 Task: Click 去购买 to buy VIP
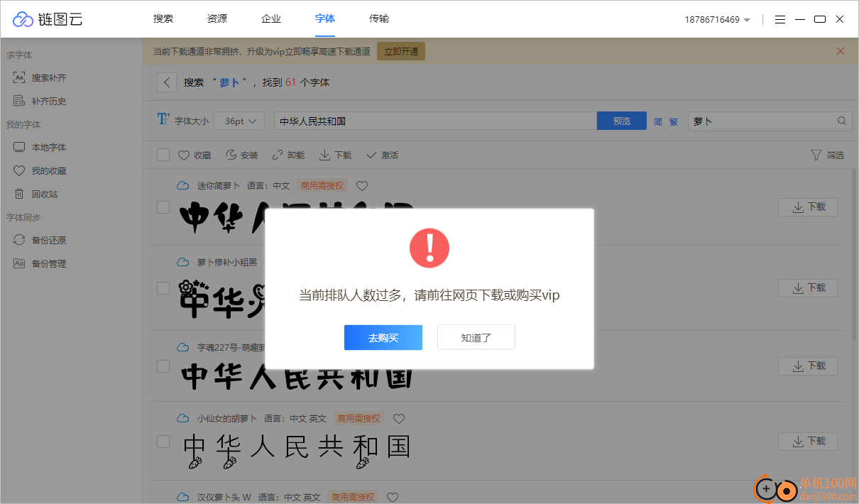[x=383, y=336]
